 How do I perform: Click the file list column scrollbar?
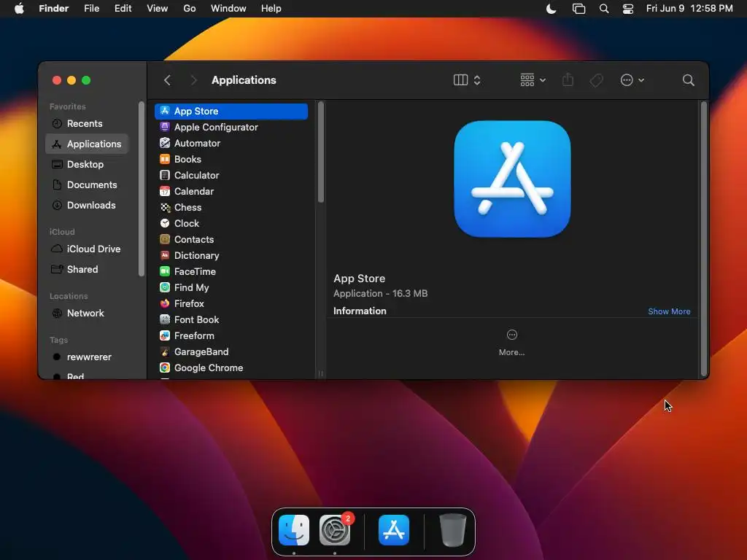(321, 152)
